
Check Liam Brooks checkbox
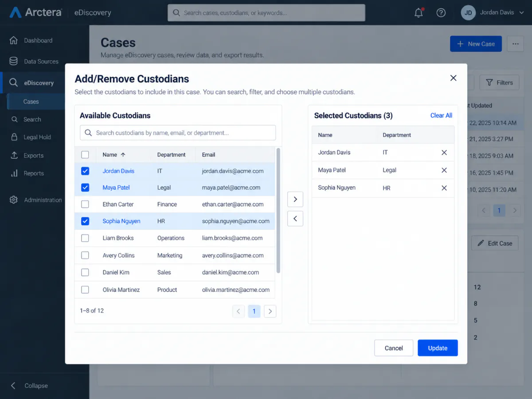[x=85, y=238]
